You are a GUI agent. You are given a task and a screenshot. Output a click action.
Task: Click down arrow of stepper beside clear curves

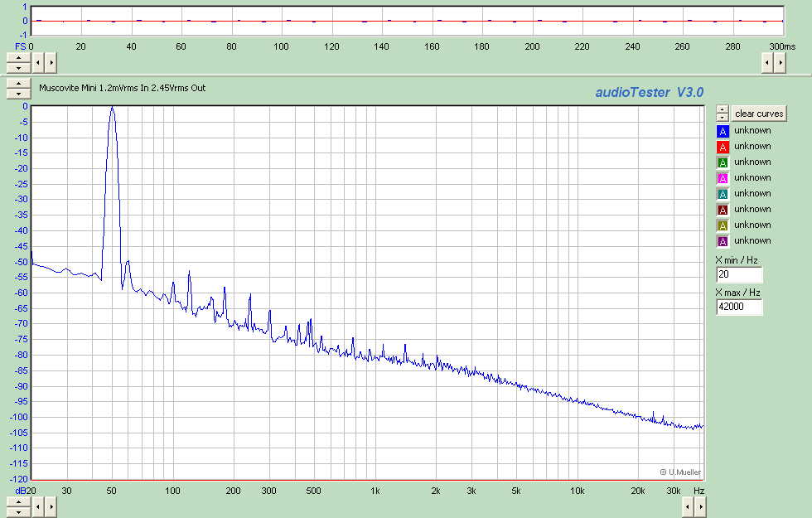(723, 118)
